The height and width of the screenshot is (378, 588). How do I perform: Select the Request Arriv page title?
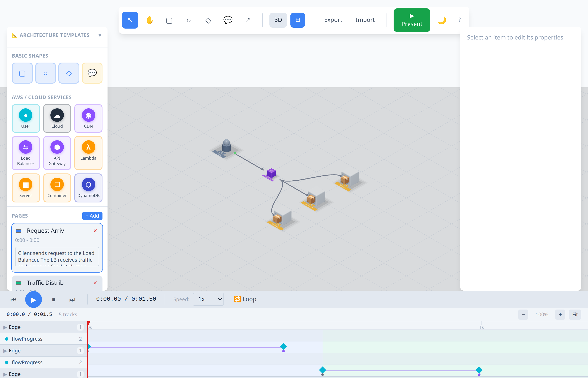pyautogui.click(x=45, y=231)
